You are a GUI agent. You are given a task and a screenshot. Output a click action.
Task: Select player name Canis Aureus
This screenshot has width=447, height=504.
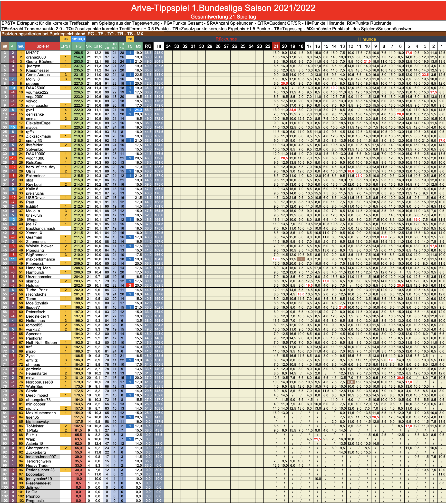(38, 75)
